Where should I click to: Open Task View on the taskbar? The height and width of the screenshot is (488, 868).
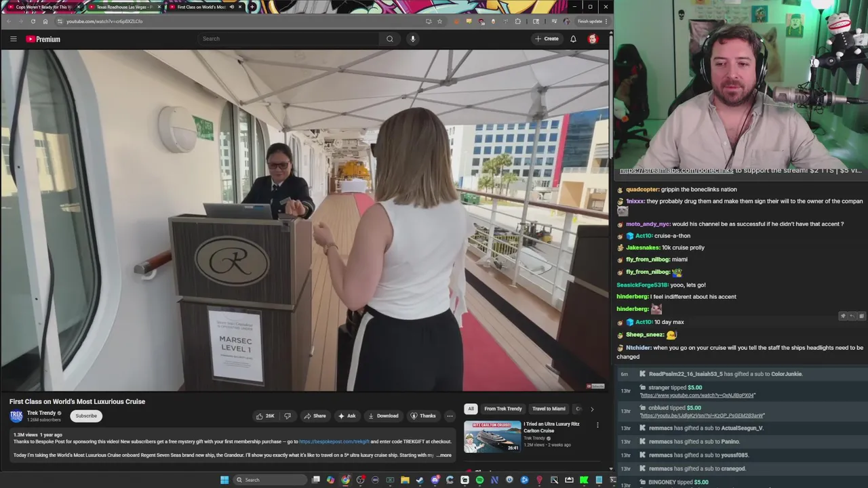316,480
